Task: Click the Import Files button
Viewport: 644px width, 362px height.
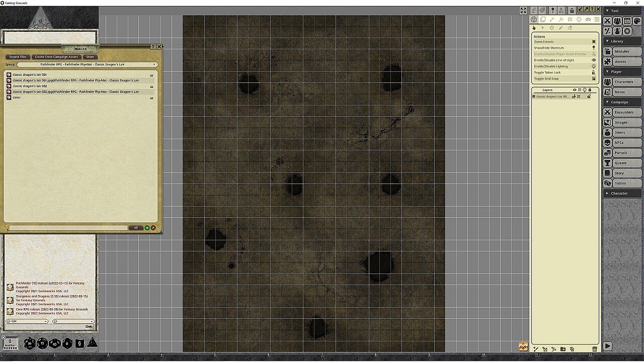Action: tap(18, 57)
